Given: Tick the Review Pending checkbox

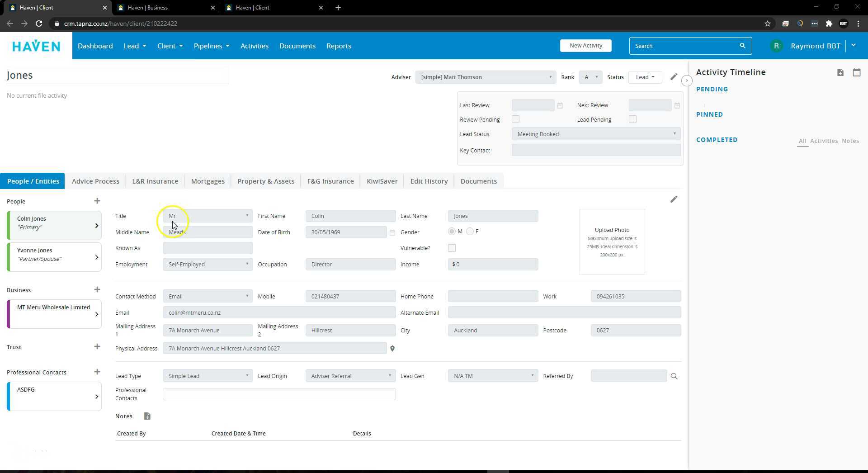Looking at the screenshot, I should 515,119.
